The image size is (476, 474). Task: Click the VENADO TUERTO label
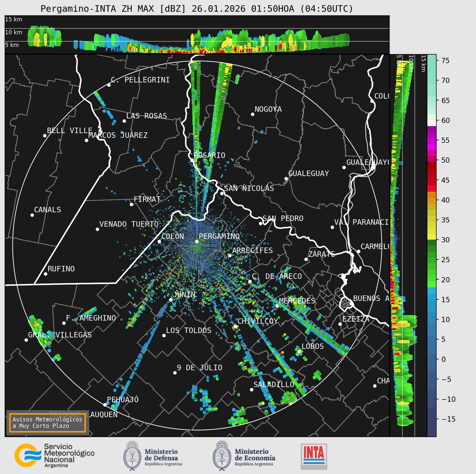point(129,224)
